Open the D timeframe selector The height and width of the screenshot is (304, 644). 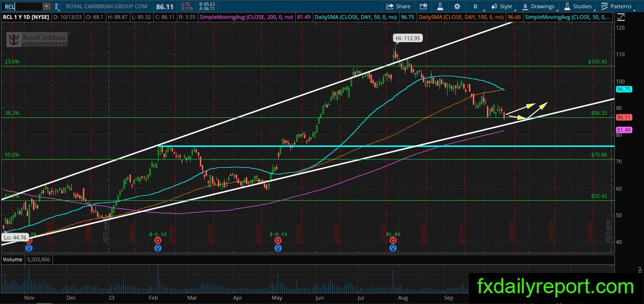[x=475, y=6]
